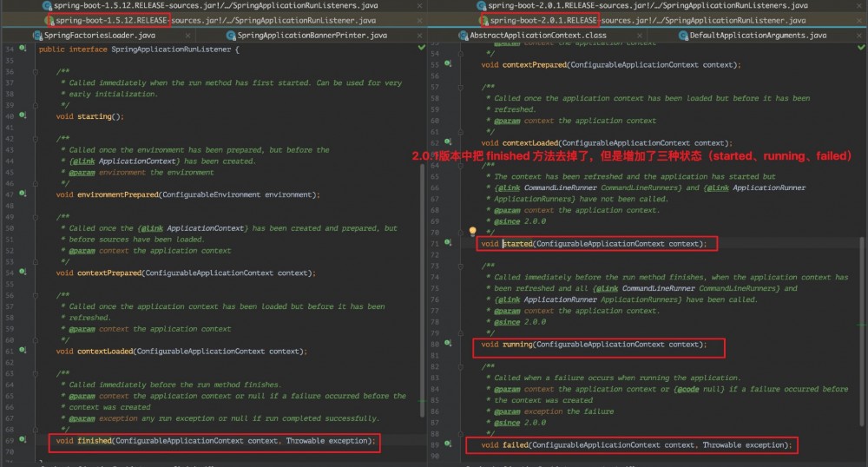Collapse the Javadoc starting on line 63 of the left editor

(36, 373)
